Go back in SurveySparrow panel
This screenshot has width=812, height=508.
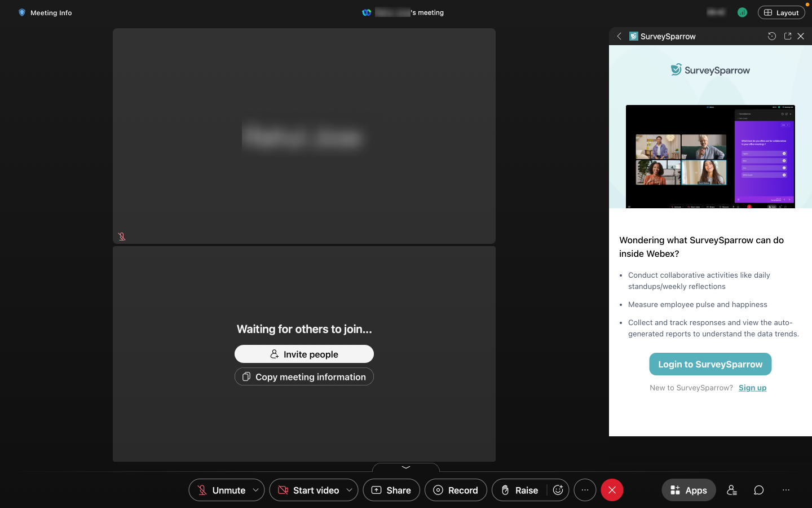619,36
